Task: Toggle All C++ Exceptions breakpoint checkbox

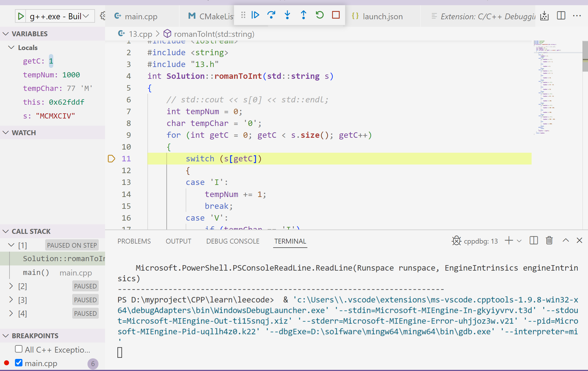Action: click(x=18, y=349)
